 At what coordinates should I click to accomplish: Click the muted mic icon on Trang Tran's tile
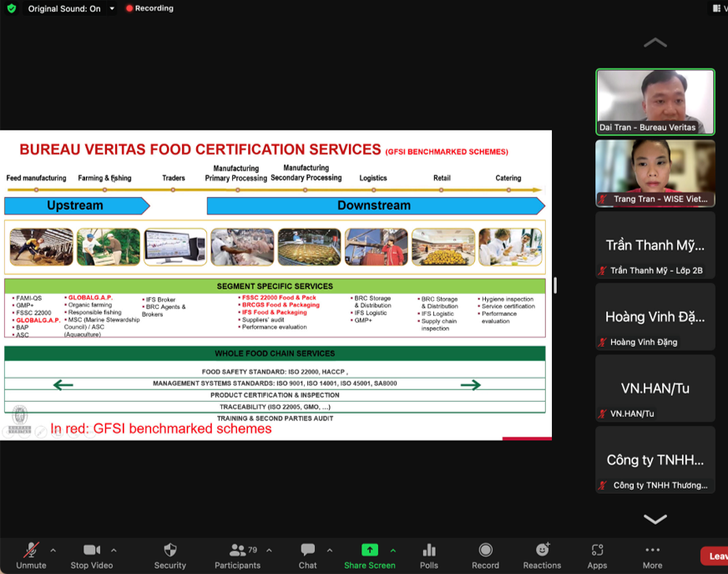pyautogui.click(x=603, y=198)
